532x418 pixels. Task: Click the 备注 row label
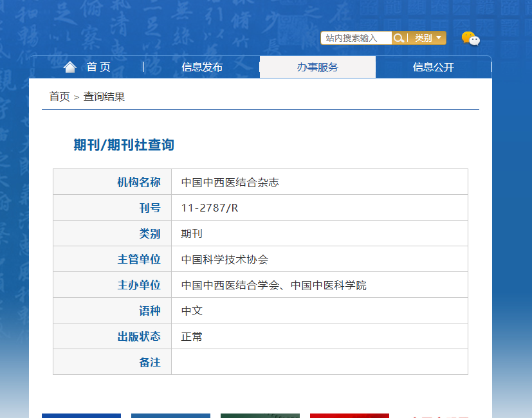click(x=150, y=363)
